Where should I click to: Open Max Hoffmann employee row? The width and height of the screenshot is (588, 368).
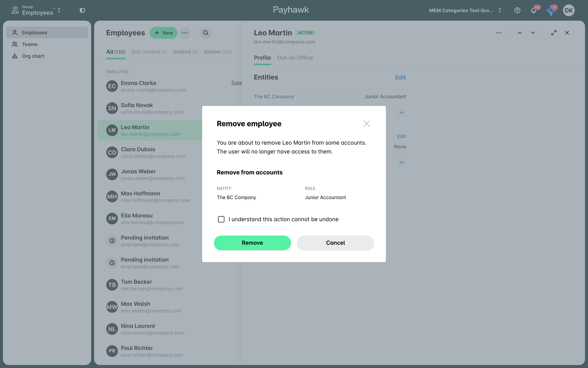150,197
